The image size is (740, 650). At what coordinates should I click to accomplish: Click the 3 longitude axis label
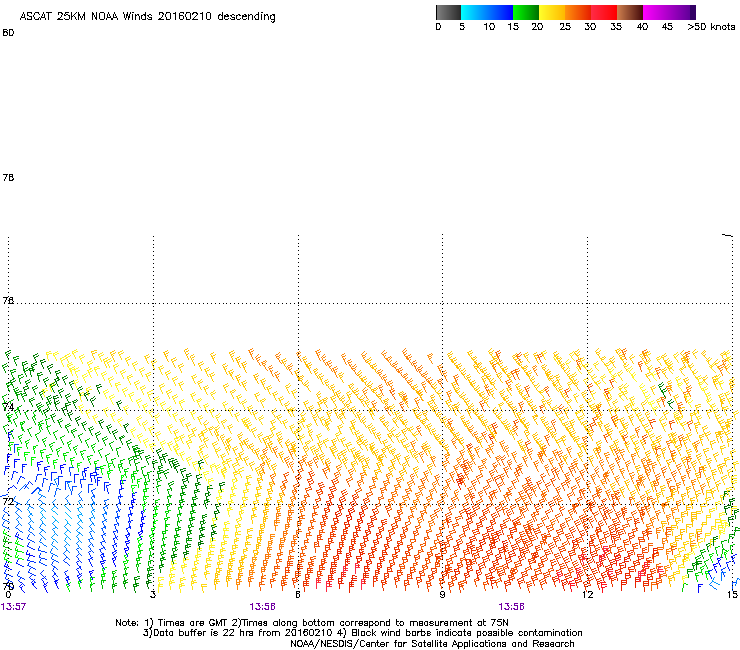(153, 594)
